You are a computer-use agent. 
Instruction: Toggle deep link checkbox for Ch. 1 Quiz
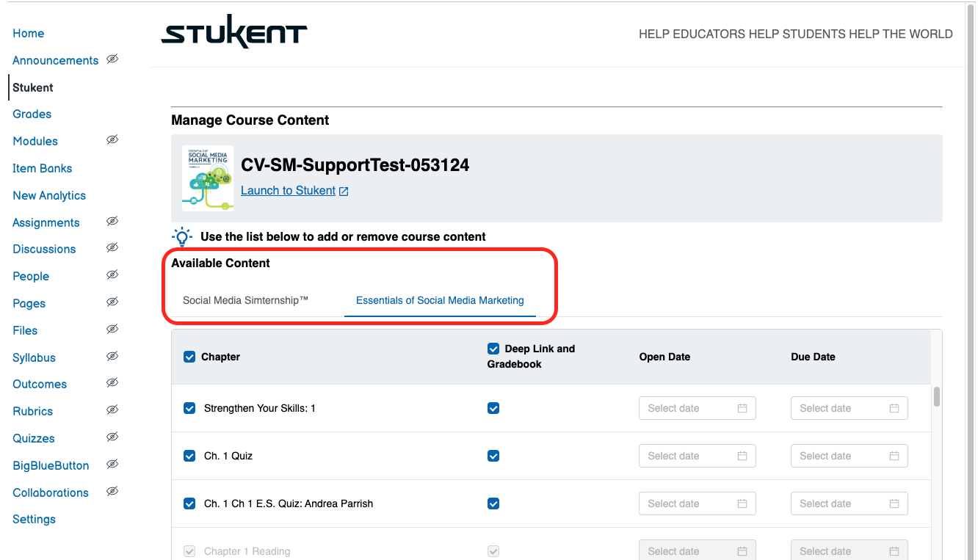click(493, 456)
